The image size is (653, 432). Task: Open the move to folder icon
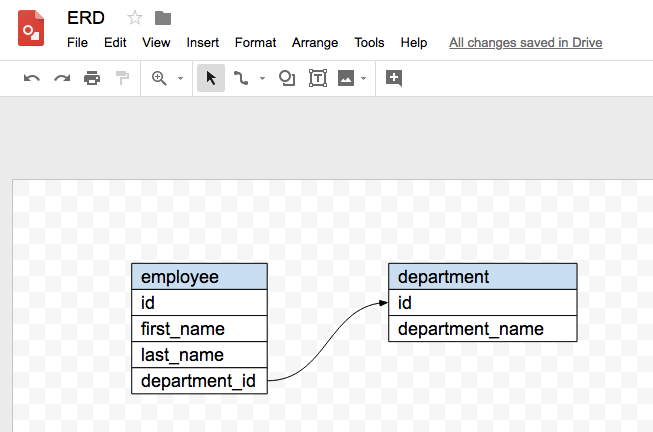pos(163,18)
